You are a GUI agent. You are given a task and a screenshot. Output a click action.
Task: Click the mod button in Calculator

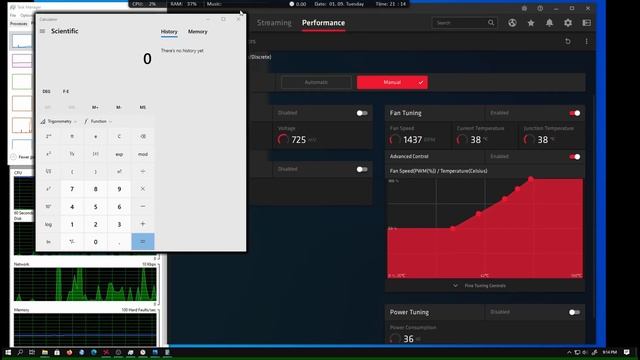click(x=143, y=154)
